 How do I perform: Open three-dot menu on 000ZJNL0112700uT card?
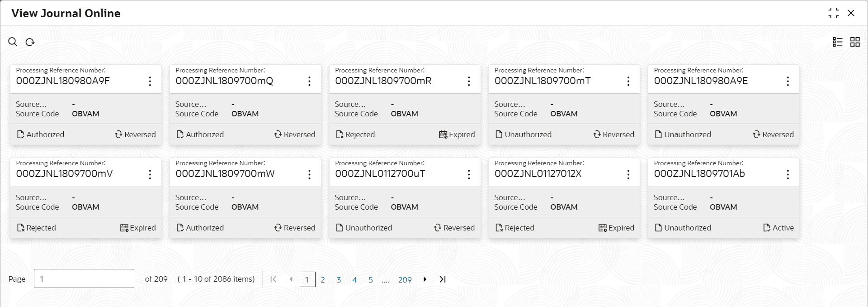(469, 174)
